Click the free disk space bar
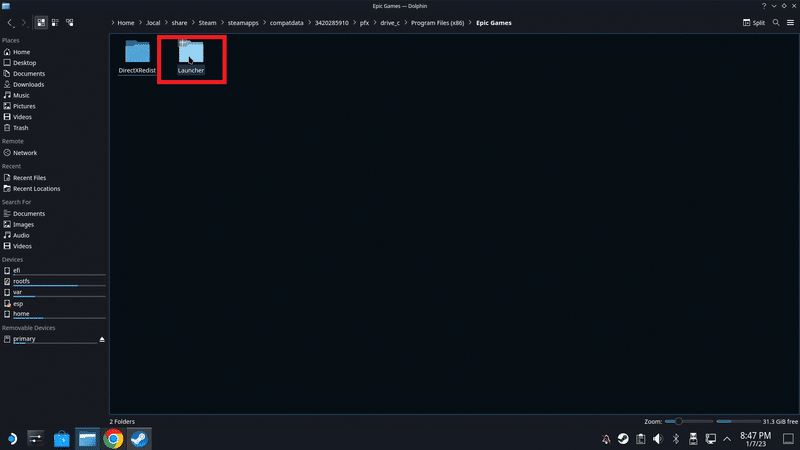This screenshot has width=800, height=450. (x=738, y=421)
